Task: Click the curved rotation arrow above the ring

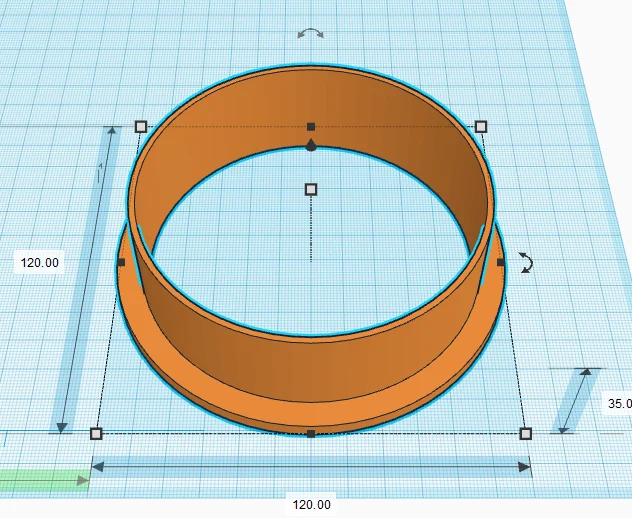Action: pos(310,33)
